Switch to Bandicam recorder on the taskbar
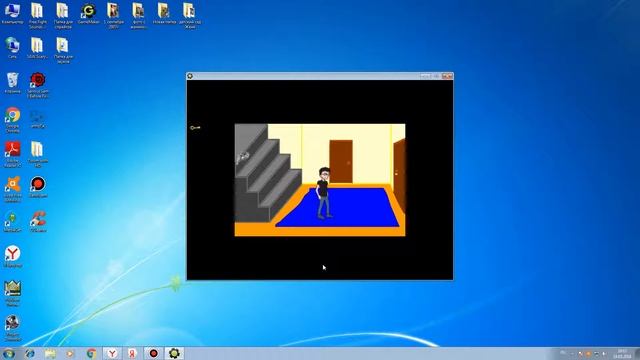Image resolution: width=640 pixels, height=360 pixels. (153, 353)
